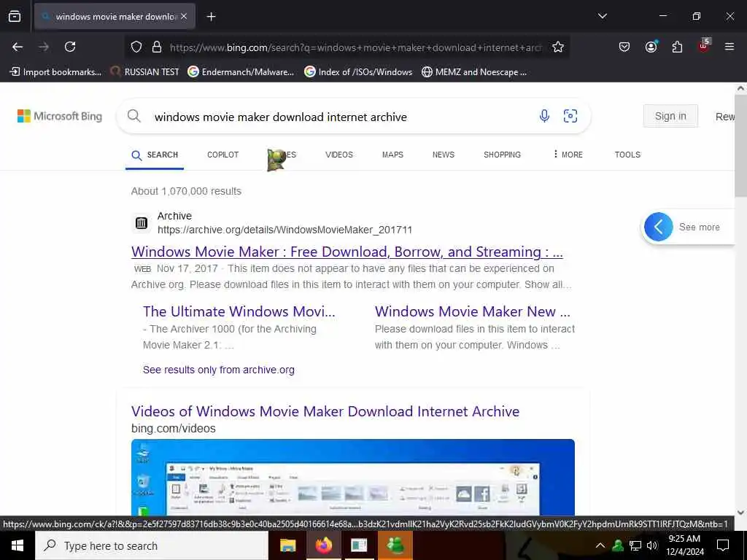Open the TOOLS search filter option
Screen dimensions: 747x560
click(627, 155)
